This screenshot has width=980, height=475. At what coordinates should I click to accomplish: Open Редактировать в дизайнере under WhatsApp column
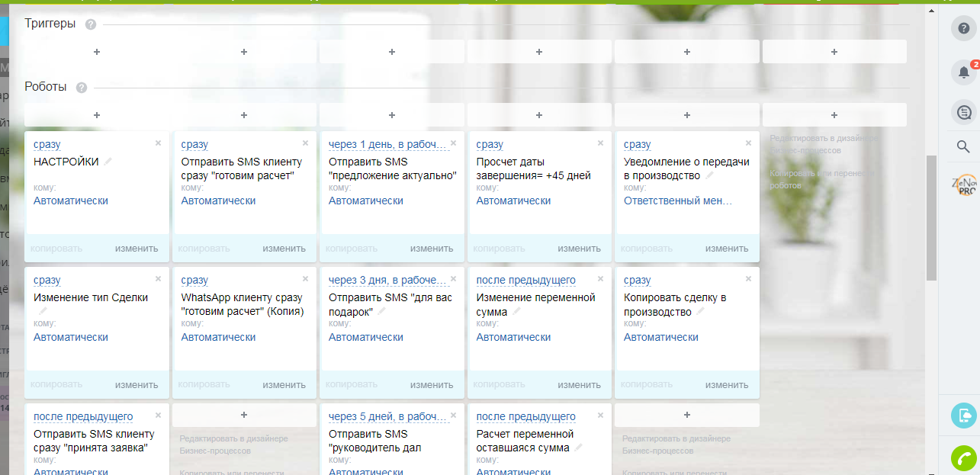point(234,445)
